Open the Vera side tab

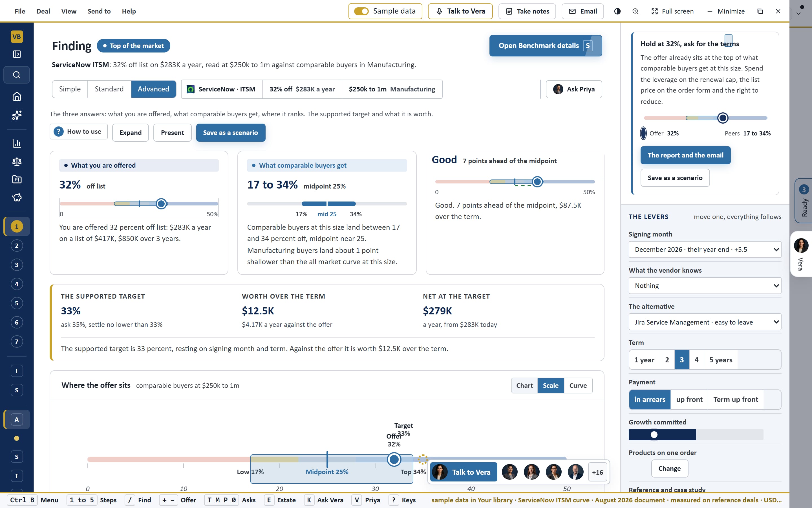[x=801, y=254]
